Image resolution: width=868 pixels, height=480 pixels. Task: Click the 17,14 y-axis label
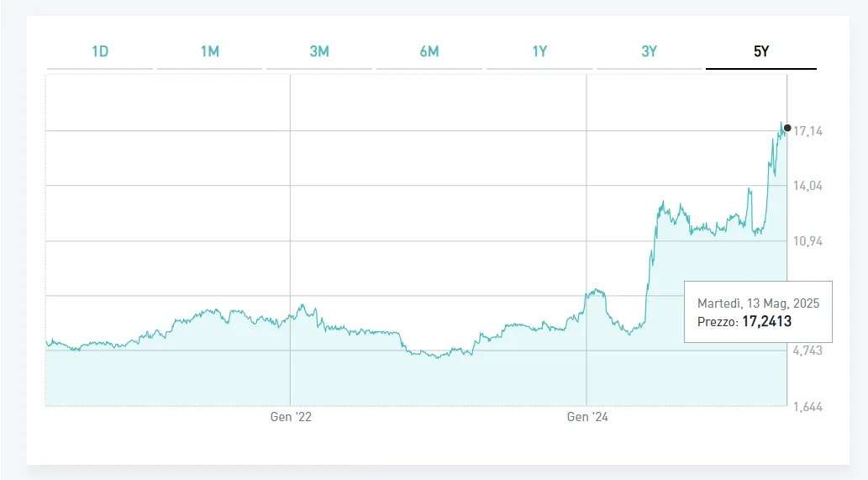[808, 131]
